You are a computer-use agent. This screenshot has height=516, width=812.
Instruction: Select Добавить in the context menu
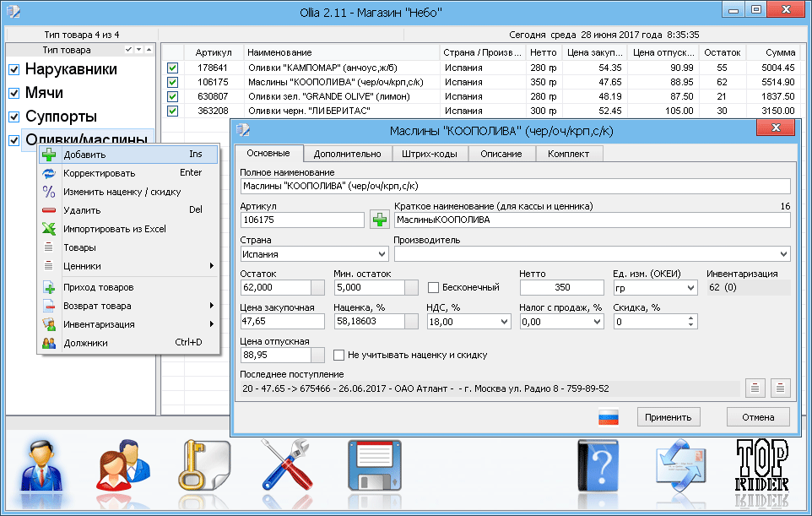point(128,155)
